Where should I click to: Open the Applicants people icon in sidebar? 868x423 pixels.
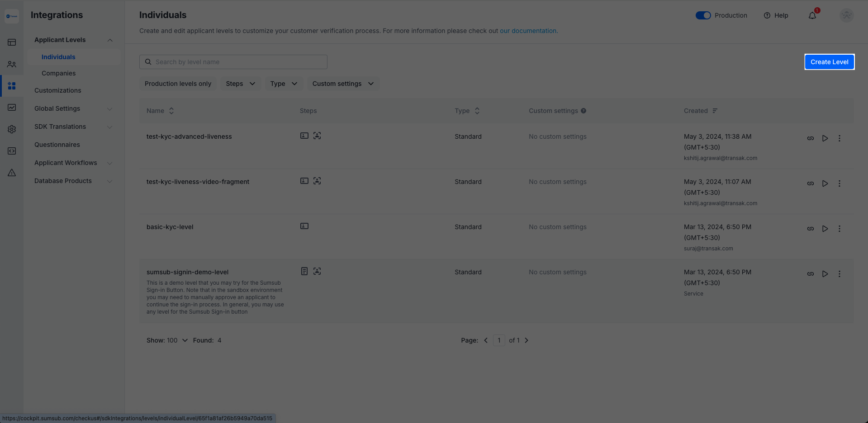pyautogui.click(x=12, y=64)
